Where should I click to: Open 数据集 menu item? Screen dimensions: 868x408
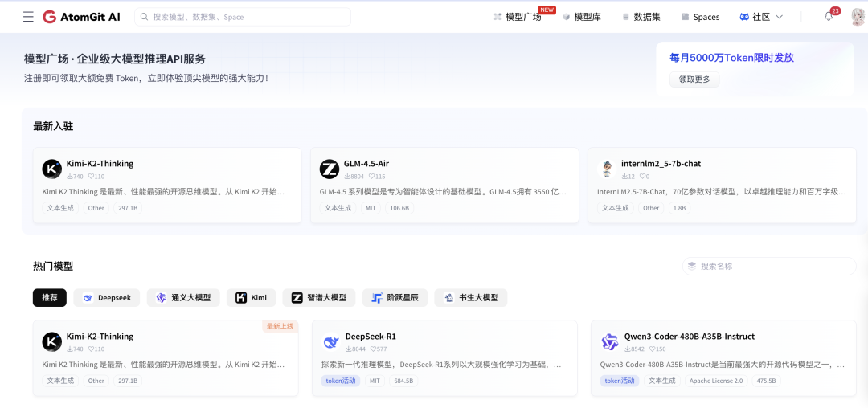pyautogui.click(x=641, y=17)
